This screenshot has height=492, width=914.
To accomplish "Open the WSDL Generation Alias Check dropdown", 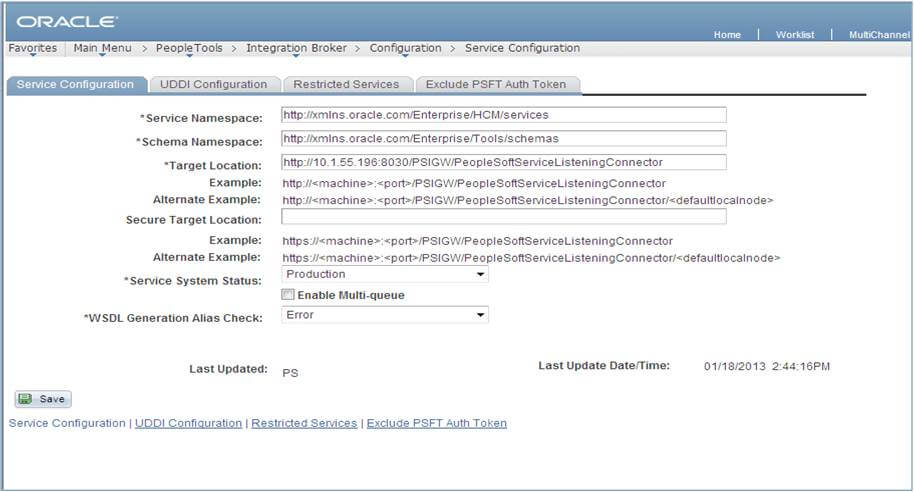I will (385, 315).
